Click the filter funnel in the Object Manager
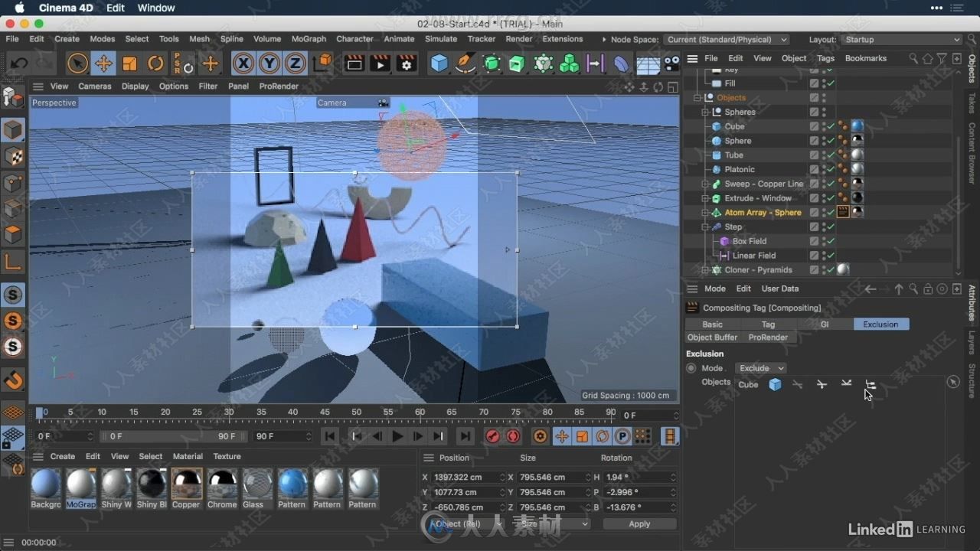Screen dimensions: 980x551 pyautogui.click(x=942, y=58)
